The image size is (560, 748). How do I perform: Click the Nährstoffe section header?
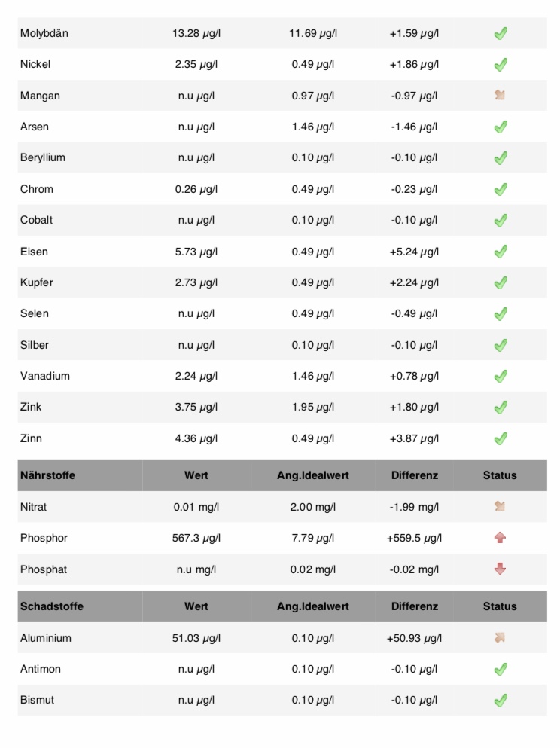coord(47,475)
